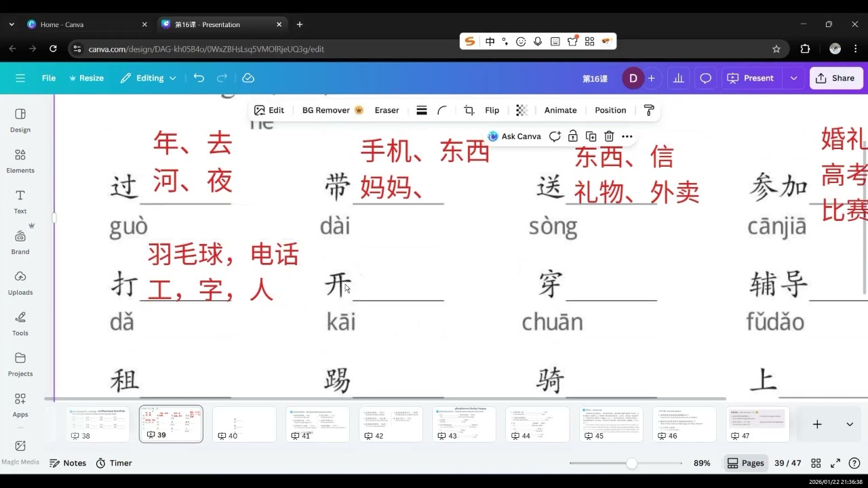This screenshot has height=488, width=868.
Task: Open the help question mark menu
Action: click(x=854, y=463)
